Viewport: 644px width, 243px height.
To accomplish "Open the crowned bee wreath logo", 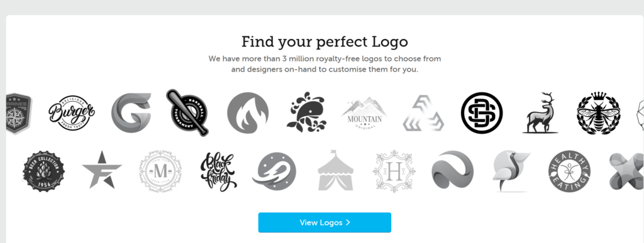I will tap(599, 112).
